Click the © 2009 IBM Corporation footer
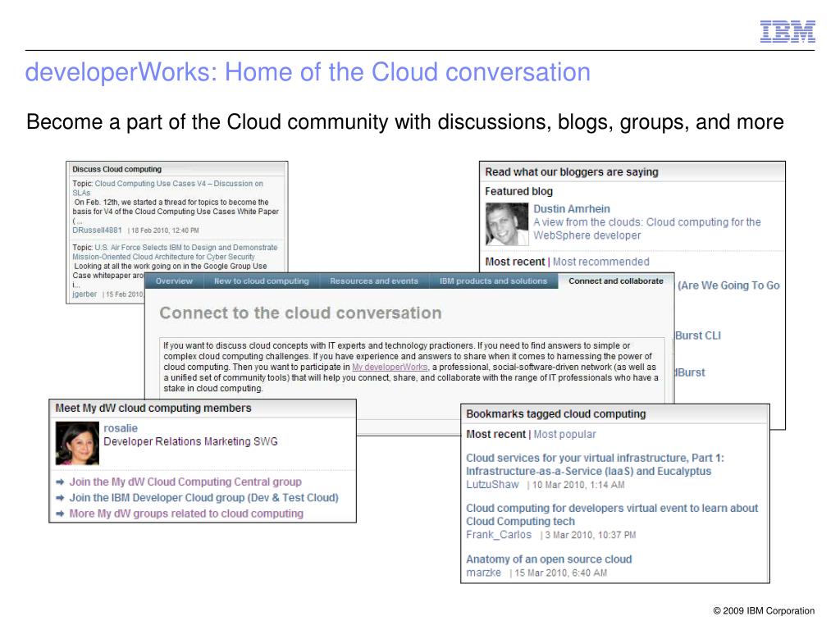The height and width of the screenshot is (630, 840). [764, 610]
